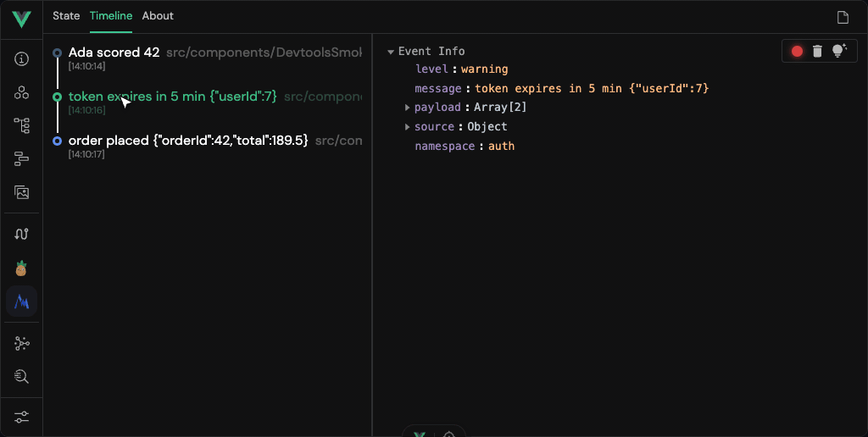Click the 'namespace' key label
The image size is (868, 437).
point(445,146)
